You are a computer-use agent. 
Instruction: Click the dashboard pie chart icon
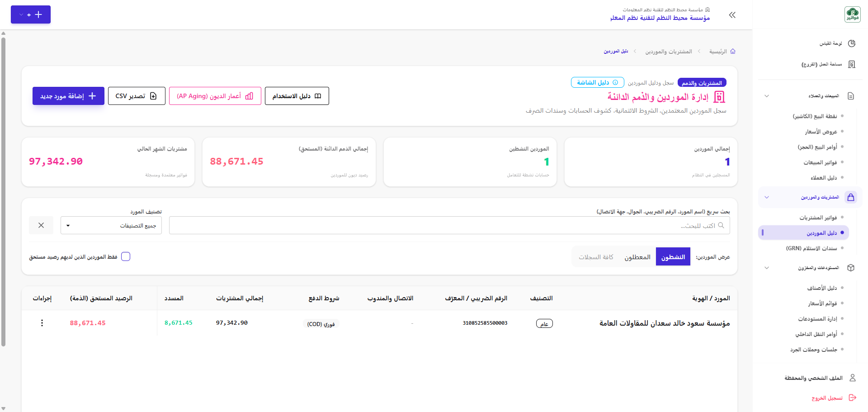coord(852,43)
